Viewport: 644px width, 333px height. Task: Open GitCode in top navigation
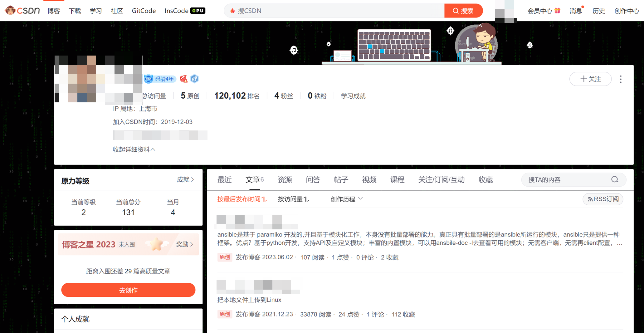144,11
